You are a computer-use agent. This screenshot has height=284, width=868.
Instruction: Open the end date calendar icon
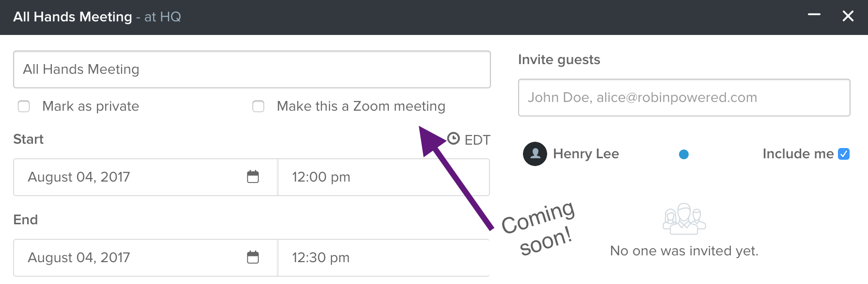253,257
